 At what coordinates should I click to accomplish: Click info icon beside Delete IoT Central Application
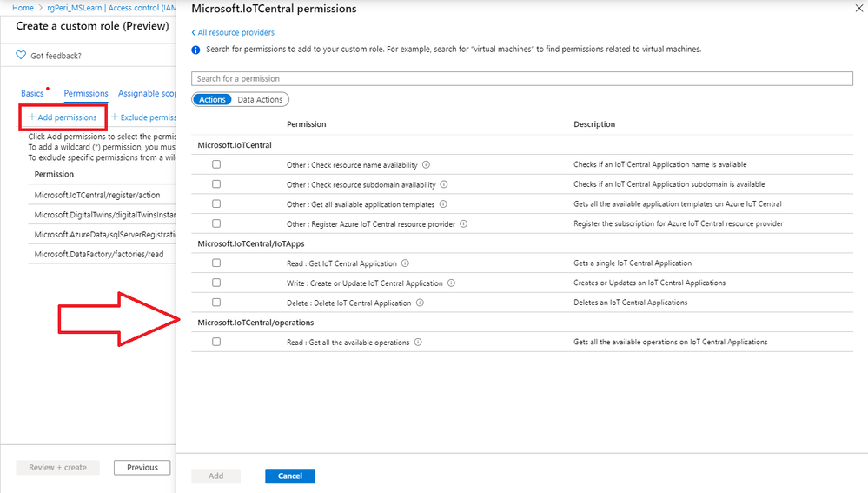click(420, 303)
